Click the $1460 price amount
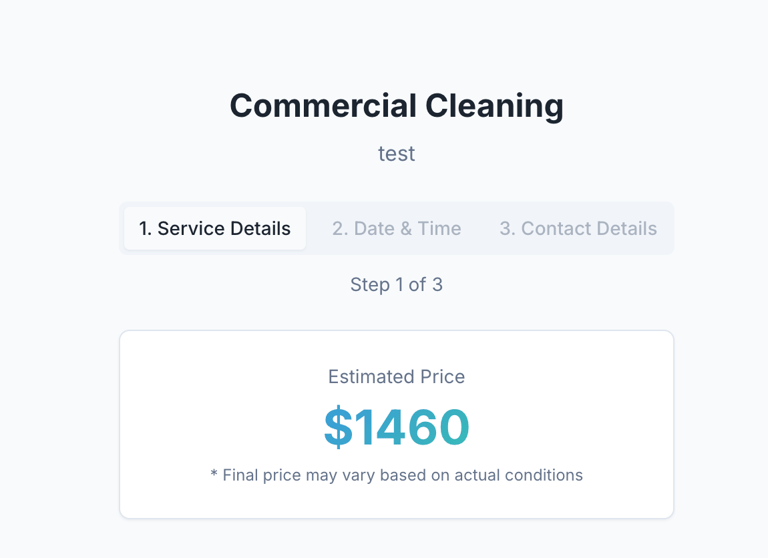The height and width of the screenshot is (558, 768). pyautogui.click(x=396, y=427)
